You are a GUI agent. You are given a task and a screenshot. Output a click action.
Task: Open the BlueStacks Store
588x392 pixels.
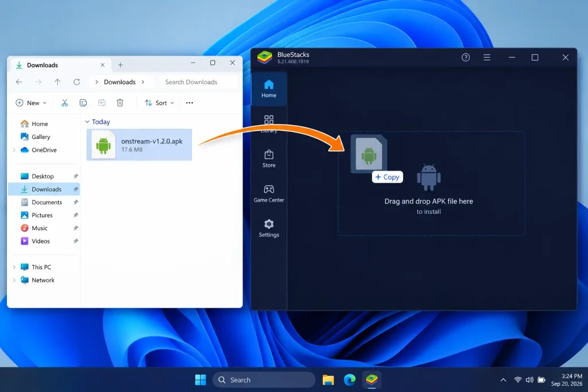tap(269, 159)
